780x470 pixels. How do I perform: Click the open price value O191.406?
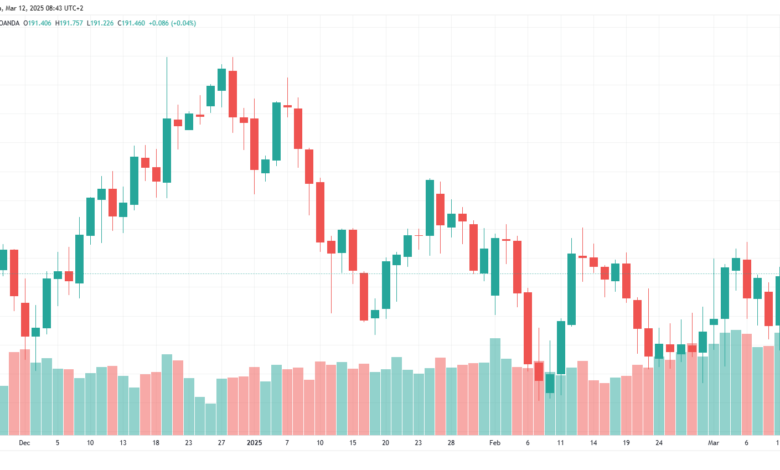[37, 23]
